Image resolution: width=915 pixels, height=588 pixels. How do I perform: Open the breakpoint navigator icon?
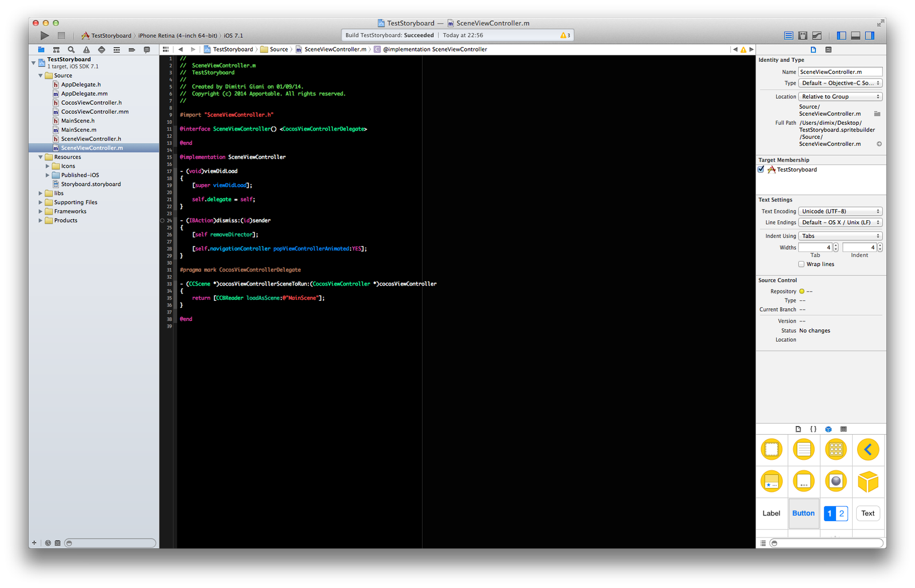pyautogui.click(x=132, y=50)
